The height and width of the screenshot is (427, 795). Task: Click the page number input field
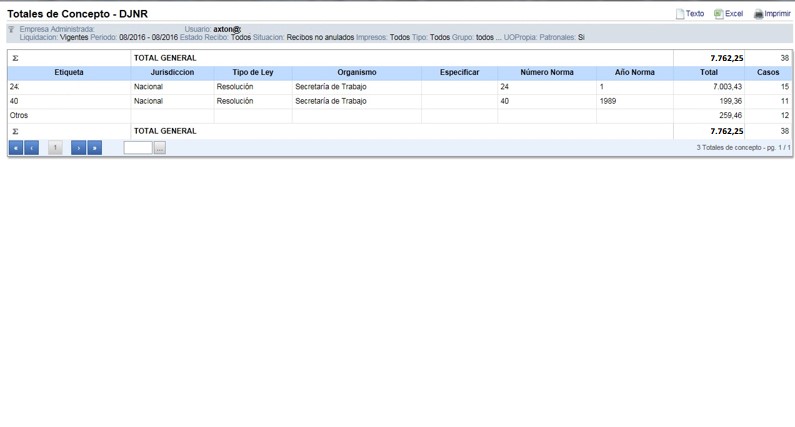point(137,148)
